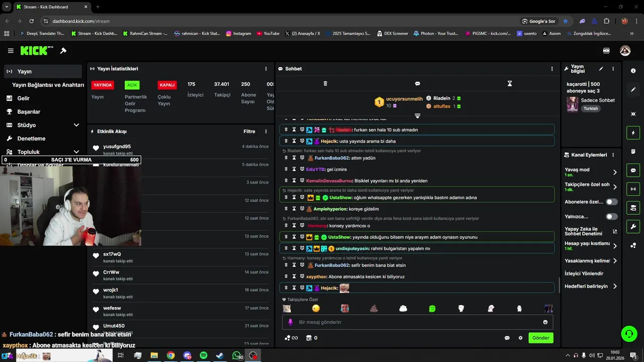Open Yayın Bağlantısı ve Anahtarı sidebar item
The height and width of the screenshot is (362, 644).
click(48, 85)
